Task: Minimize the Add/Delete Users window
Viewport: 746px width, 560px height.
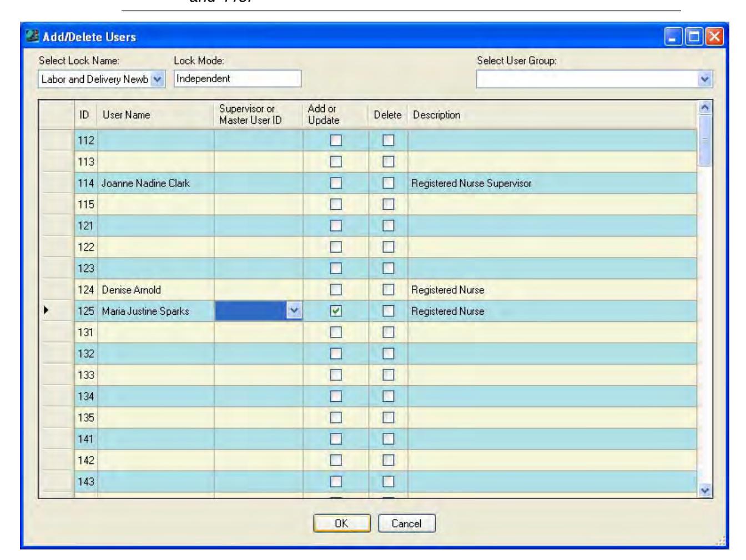Action: [674, 37]
